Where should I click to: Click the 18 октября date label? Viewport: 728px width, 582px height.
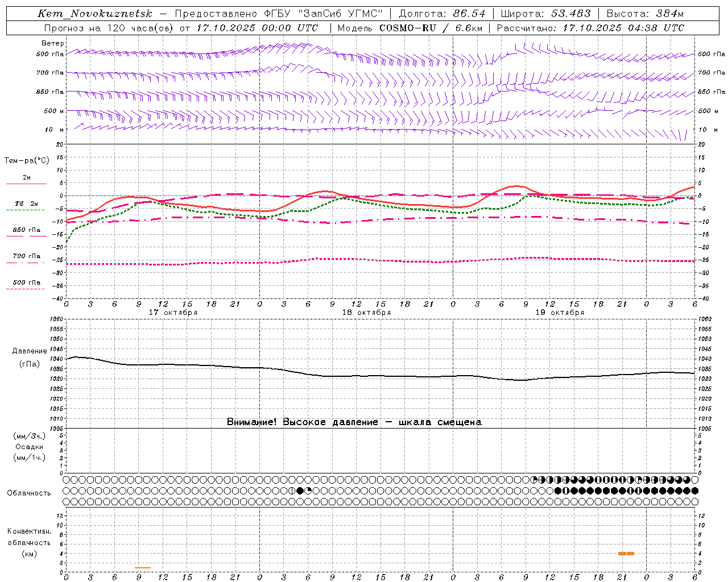[x=366, y=313]
